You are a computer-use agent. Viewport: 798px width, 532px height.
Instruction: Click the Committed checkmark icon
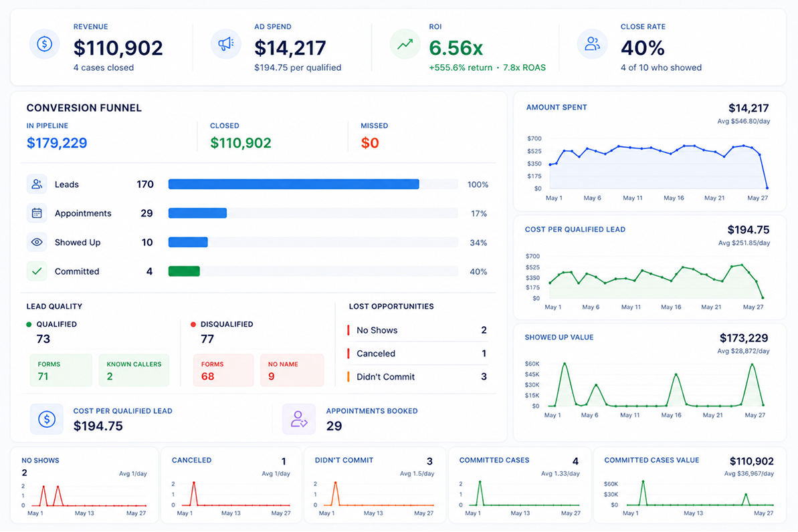pos(37,271)
